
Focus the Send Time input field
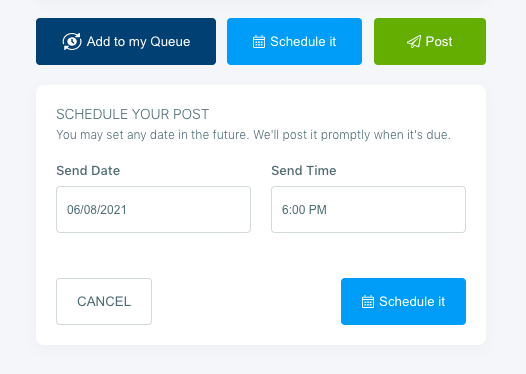point(368,210)
